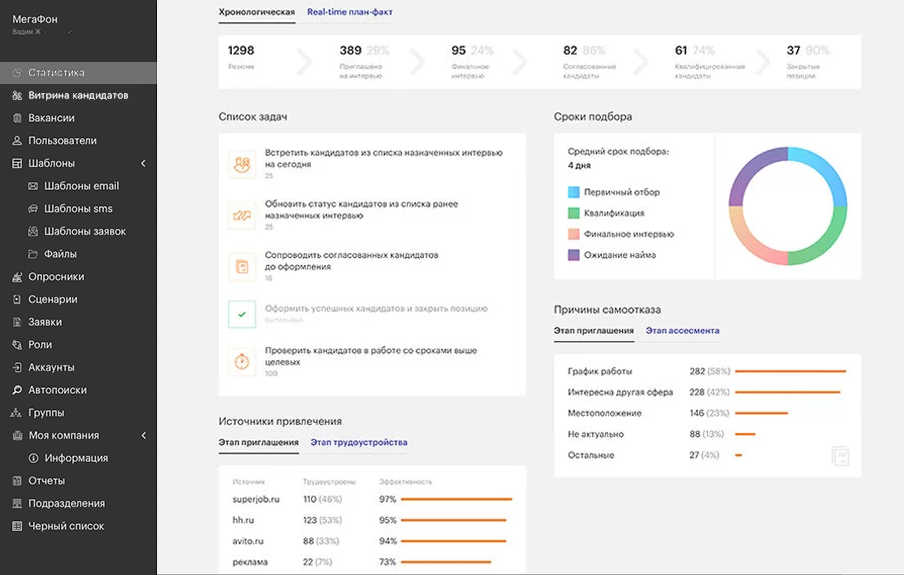This screenshot has height=575, width=904.
Task: Click the meet candidates task icon
Action: coord(242,164)
